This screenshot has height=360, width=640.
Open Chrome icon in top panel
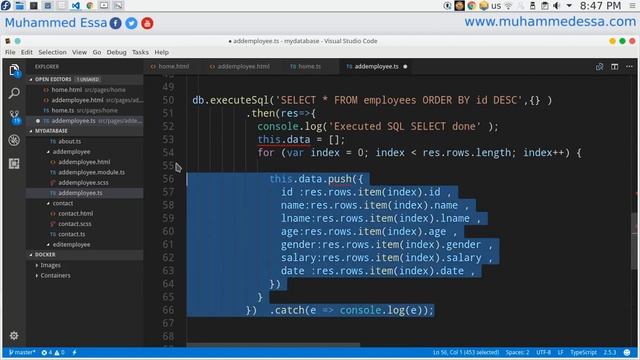click(90, 6)
